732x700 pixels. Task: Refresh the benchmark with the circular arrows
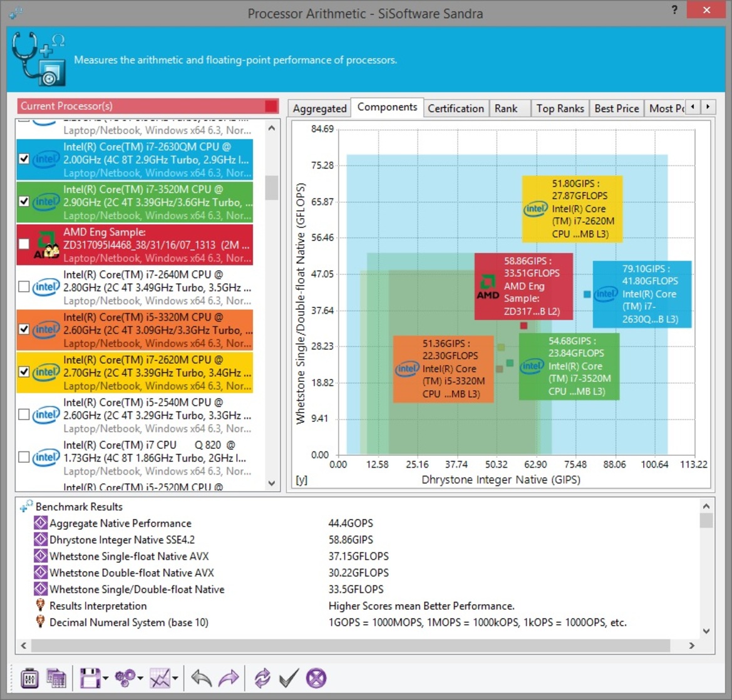262,678
